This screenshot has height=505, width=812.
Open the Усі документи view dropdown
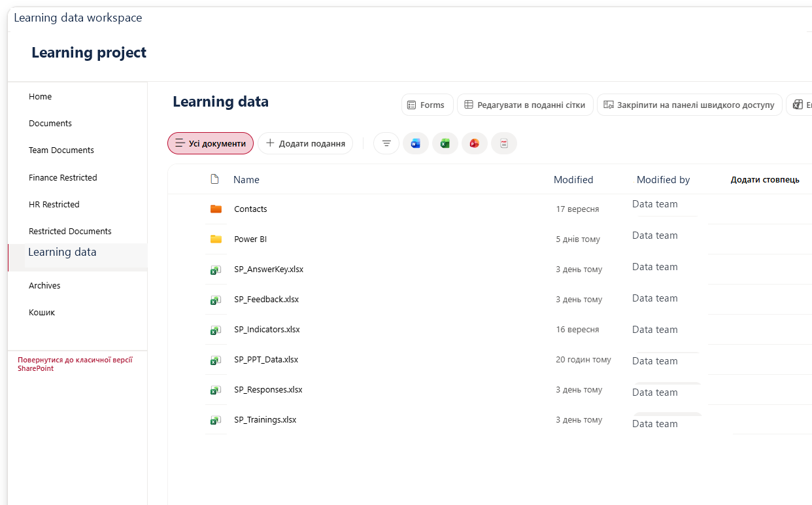point(211,143)
